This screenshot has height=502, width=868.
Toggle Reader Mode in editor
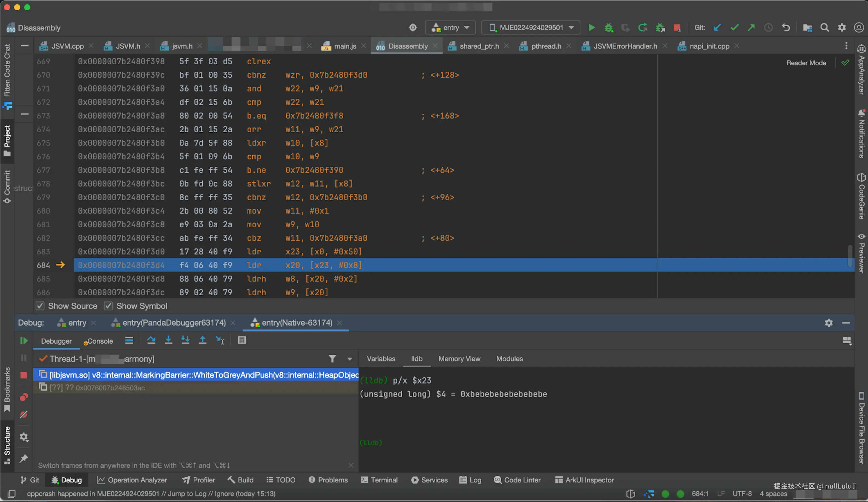[x=806, y=63]
